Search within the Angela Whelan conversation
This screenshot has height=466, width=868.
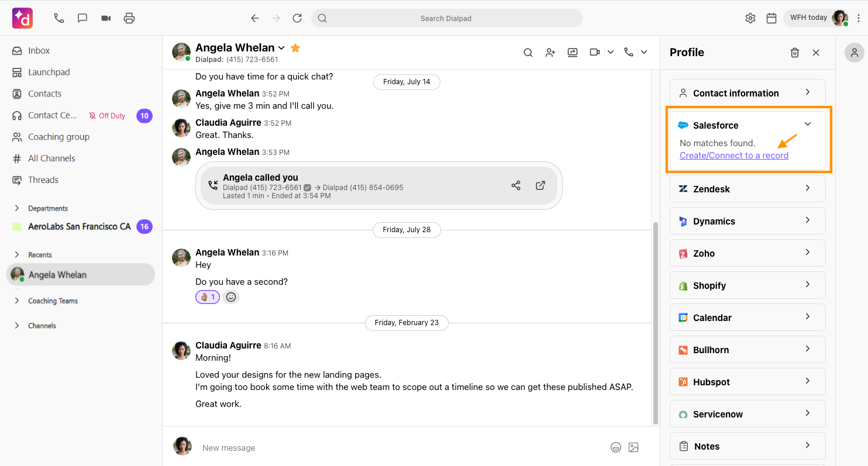click(528, 53)
